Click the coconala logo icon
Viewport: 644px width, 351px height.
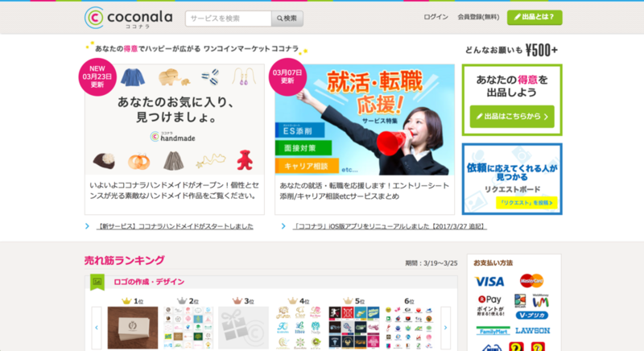tap(94, 18)
